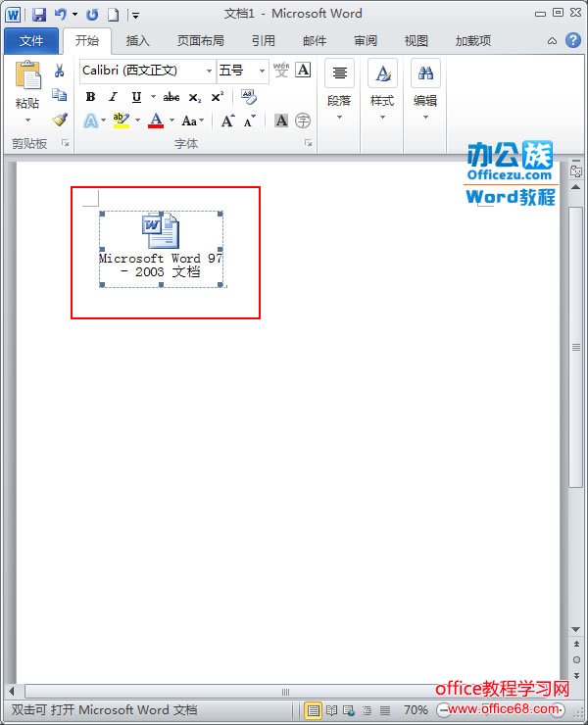Viewport: 588px width, 725px height.
Task: Click the Previous Page double-arrow button
Action: coord(576,644)
